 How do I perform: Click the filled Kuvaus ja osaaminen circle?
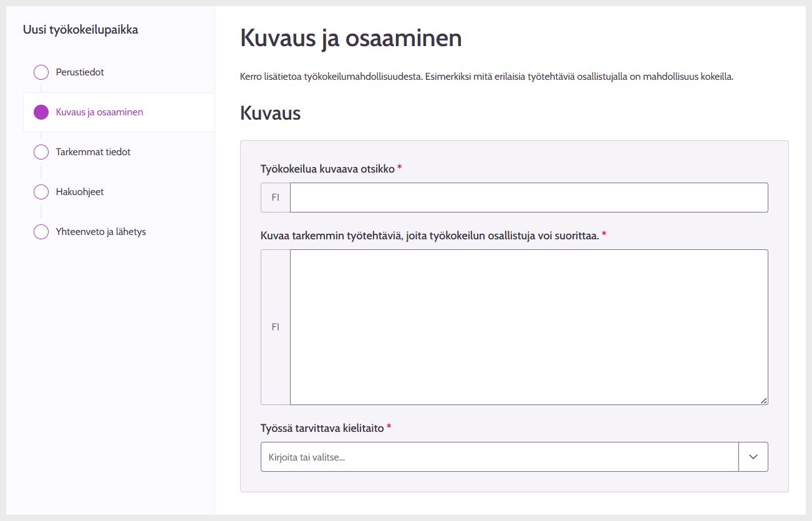coord(41,112)
